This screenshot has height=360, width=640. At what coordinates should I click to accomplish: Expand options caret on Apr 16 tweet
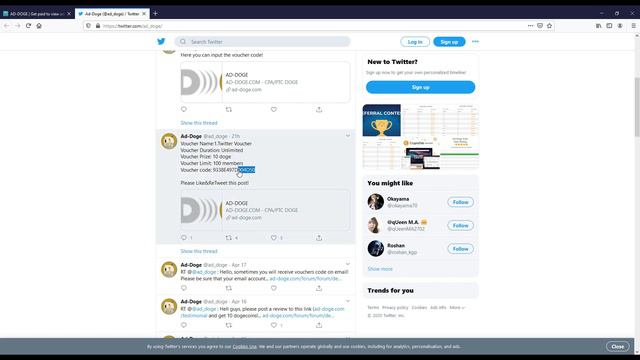348,301
